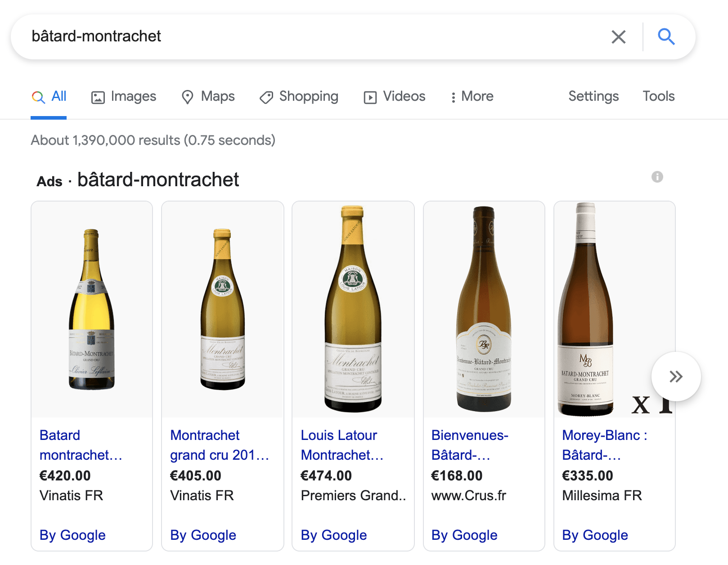Open Settings
Screen dimensions: 728x565
(x=593, y=96)
